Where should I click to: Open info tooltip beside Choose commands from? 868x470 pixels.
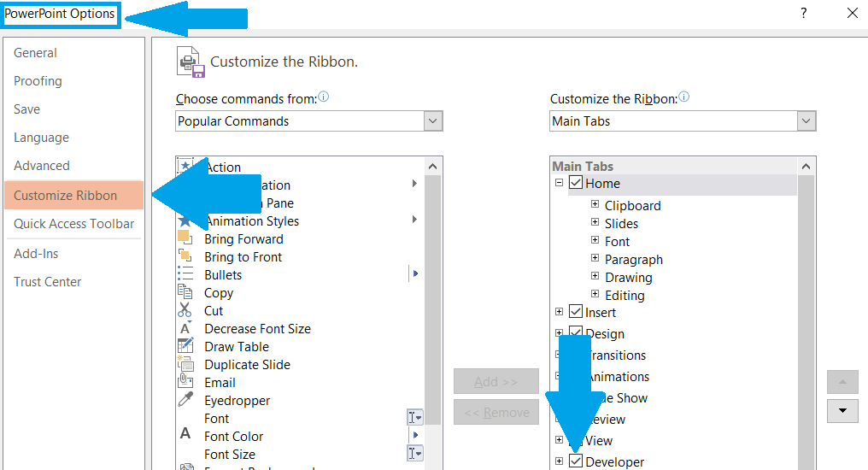[x=323, y=97]
